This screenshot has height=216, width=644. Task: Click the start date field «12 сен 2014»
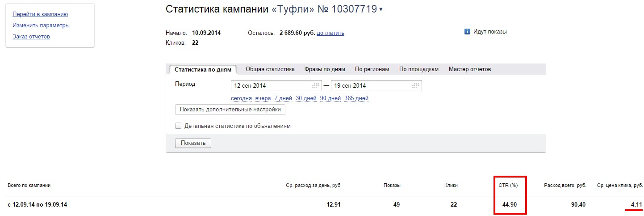(x=268, y=86)
